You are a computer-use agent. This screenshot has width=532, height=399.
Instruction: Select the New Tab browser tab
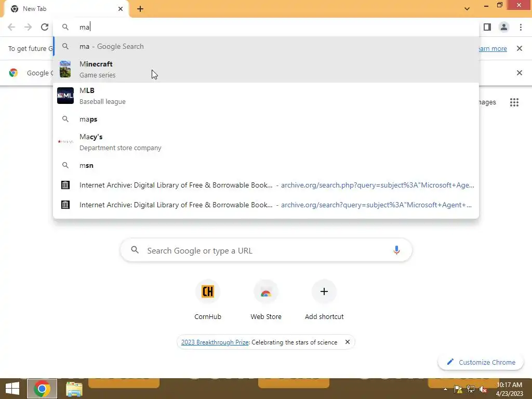click(66, 9)
